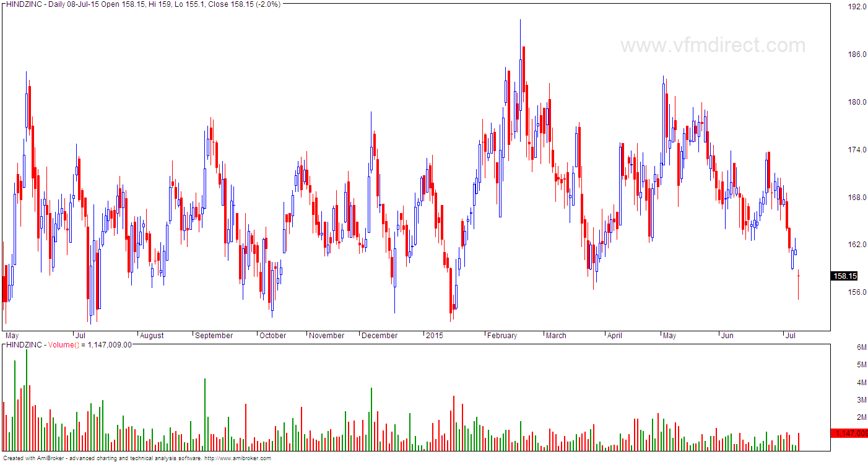Screen dimensions: 868x462
Task: Click the September label on the date axis
Action: [214, 335]
